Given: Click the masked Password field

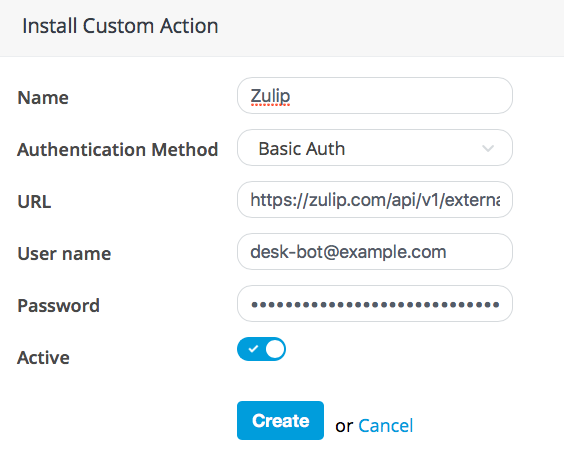Looking at the screenshot, I should click(x=375, y=304).
